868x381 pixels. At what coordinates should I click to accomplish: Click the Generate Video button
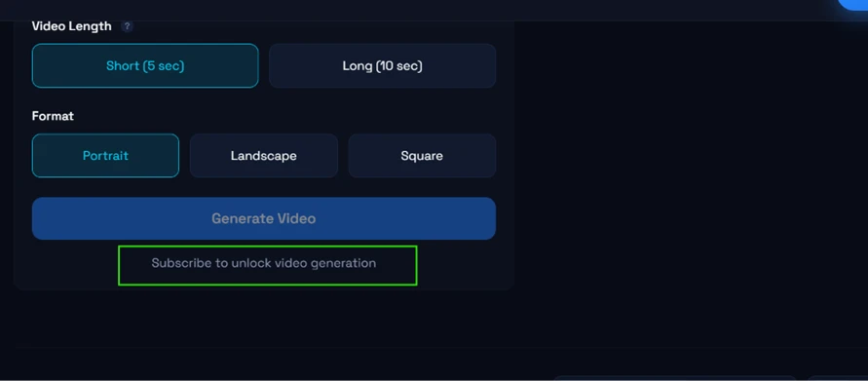263,218
